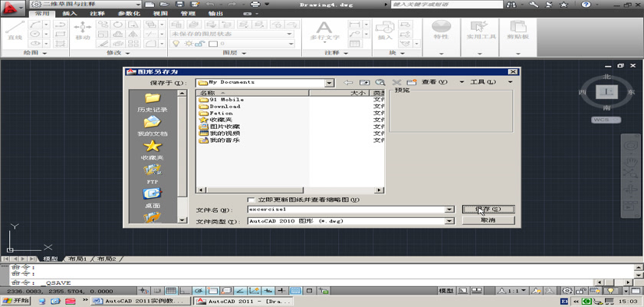Open the workspace dropdown 二维草图与注释

pos(86,4)
